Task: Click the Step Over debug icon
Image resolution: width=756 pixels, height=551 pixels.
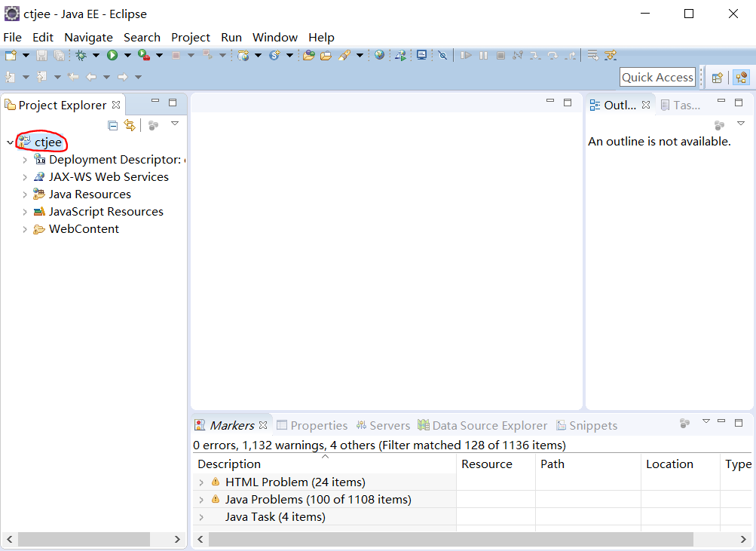Action: coord(552,56)
